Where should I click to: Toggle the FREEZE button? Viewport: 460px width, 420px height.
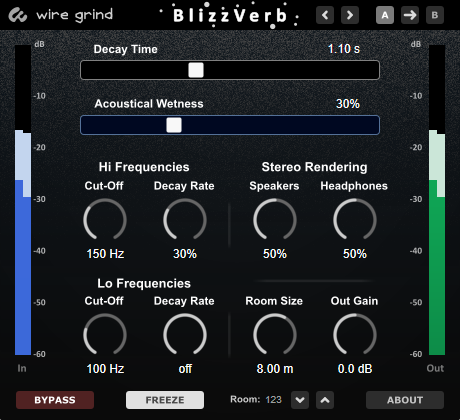[165, 400]
